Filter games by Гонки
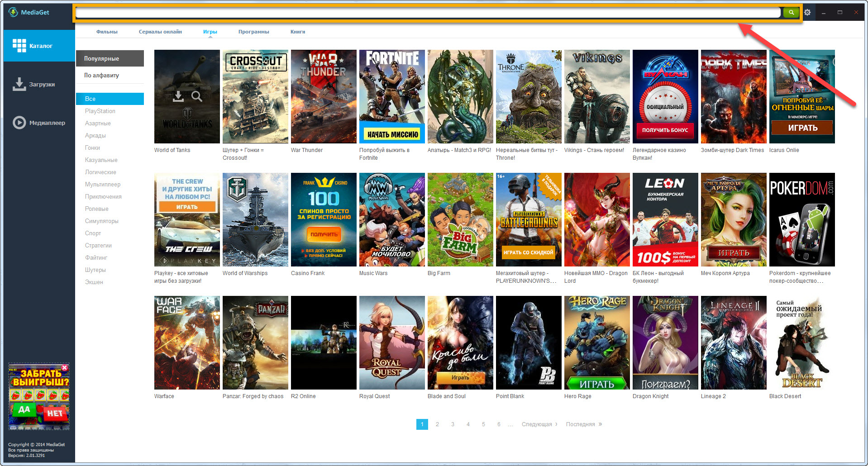Image resolution: width=868 pixels, height=466 pixels. click(92, 147)
